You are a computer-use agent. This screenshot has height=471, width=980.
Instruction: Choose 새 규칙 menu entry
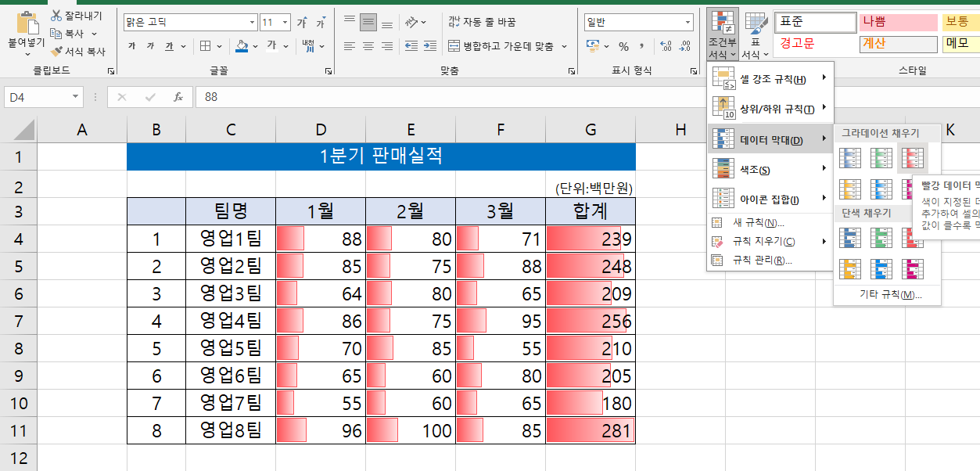point(770,223)
